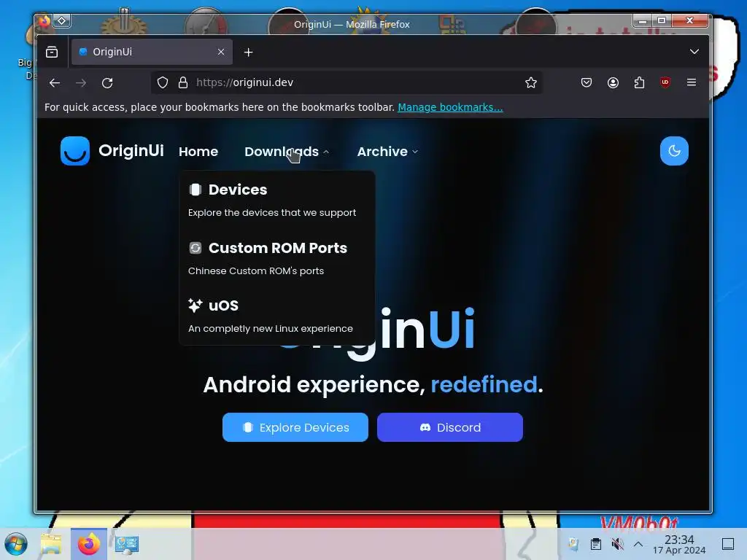Open the uBlock Origin extension icon

tap(665, 82)
